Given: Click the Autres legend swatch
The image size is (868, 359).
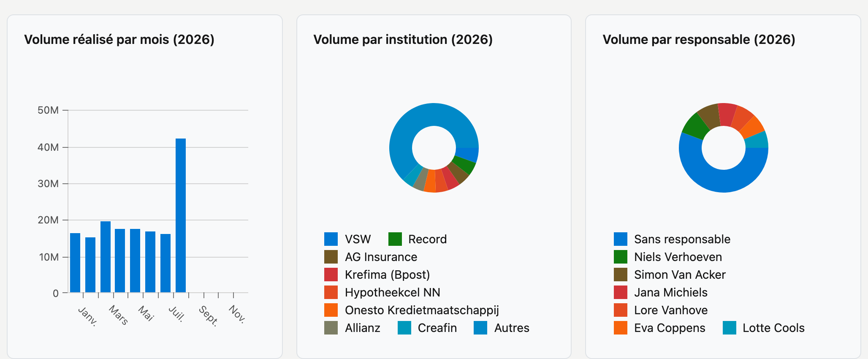Looking at the screenshot, I should 480,328.
